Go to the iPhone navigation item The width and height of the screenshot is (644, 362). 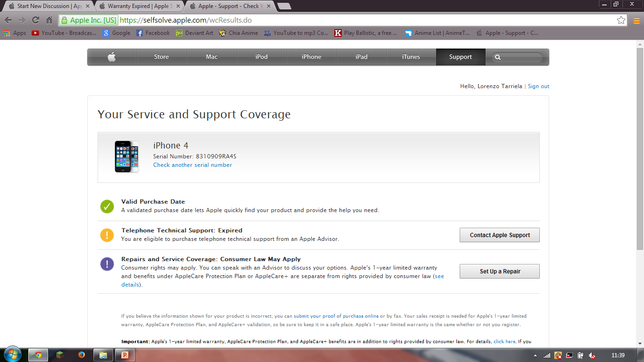(312, 57)
